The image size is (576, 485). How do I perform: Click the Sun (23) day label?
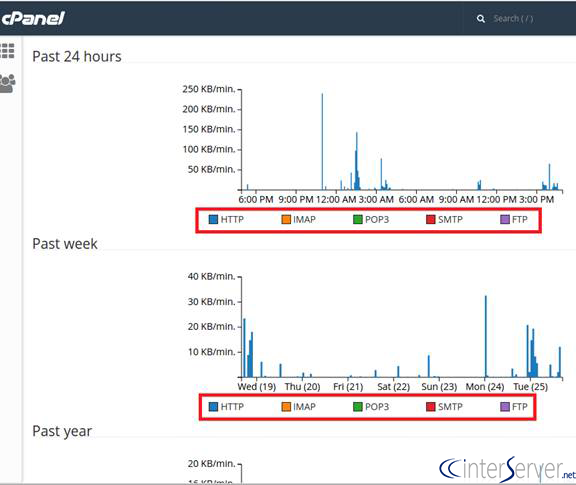coord(439,387)
